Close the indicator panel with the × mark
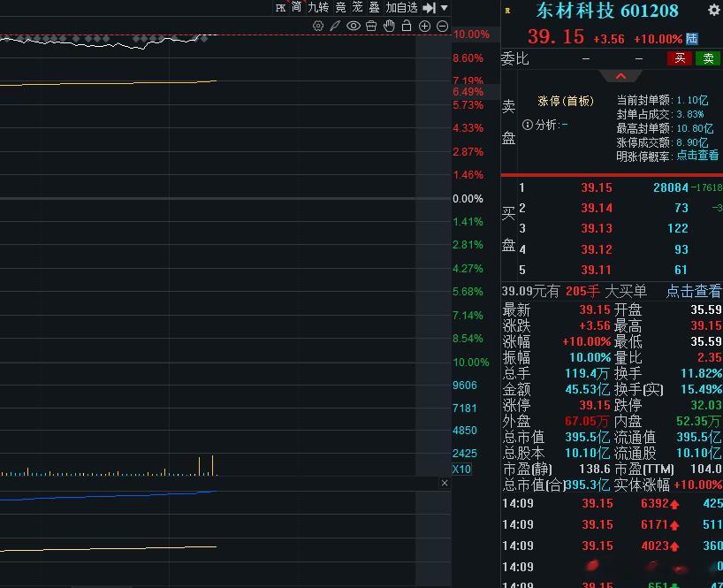Screen dimensions: 723x588 click(x=445, y=483)
